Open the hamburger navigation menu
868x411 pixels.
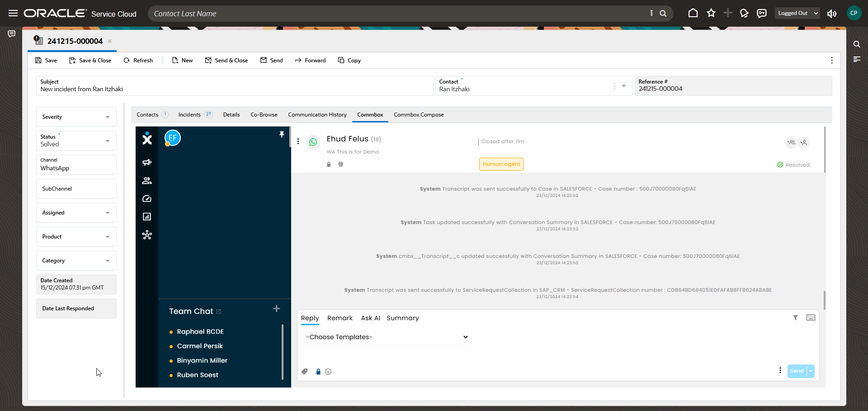coord(13,13)
